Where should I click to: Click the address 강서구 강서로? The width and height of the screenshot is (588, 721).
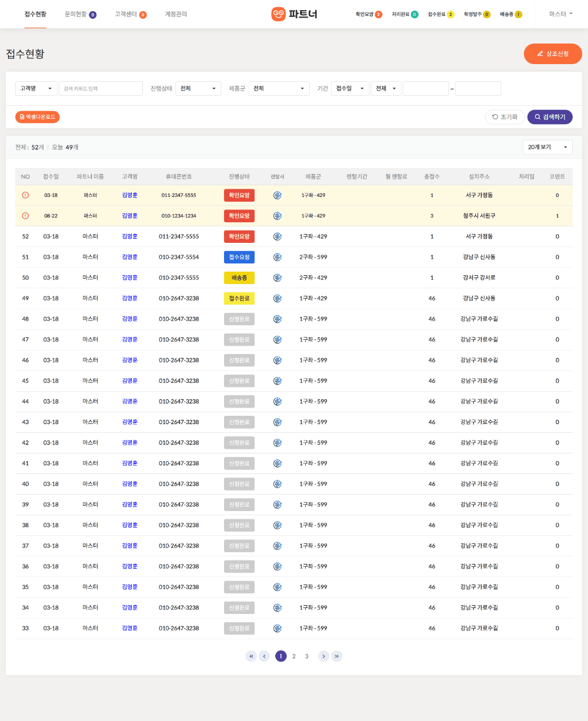pyautogui.click(x=479, y=278)
